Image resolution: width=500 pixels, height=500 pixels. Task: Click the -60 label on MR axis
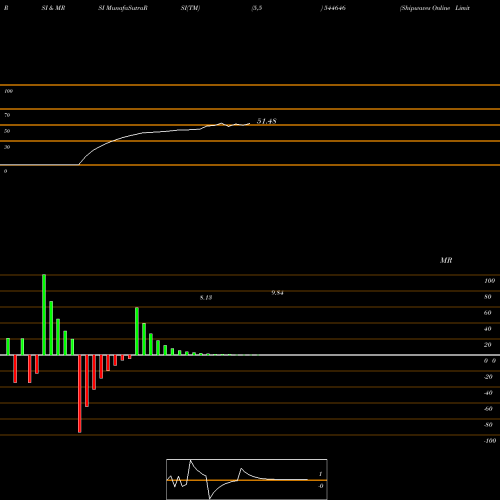point(488,409)
